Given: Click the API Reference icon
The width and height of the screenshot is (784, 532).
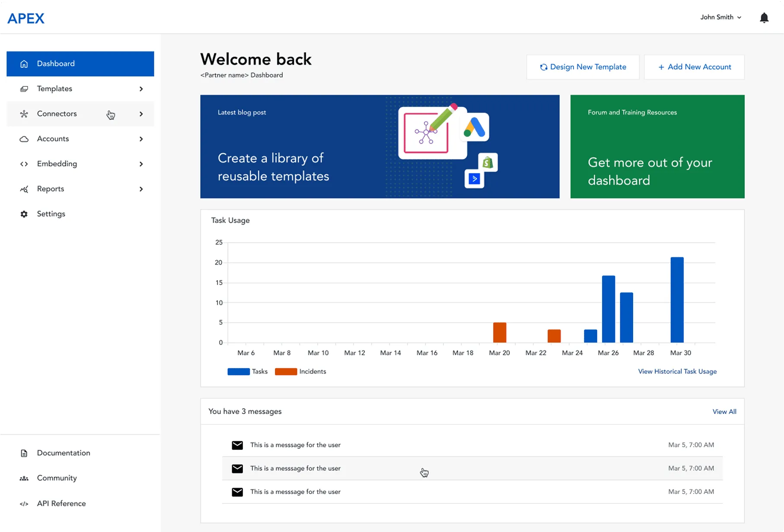Looking at the screenshot, I should [24, 503].
